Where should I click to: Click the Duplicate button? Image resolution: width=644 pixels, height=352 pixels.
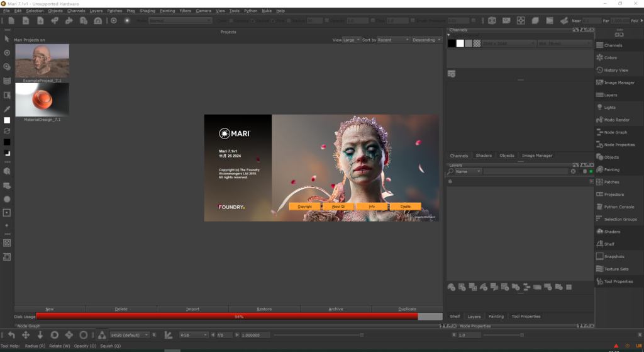coord(407,309)
